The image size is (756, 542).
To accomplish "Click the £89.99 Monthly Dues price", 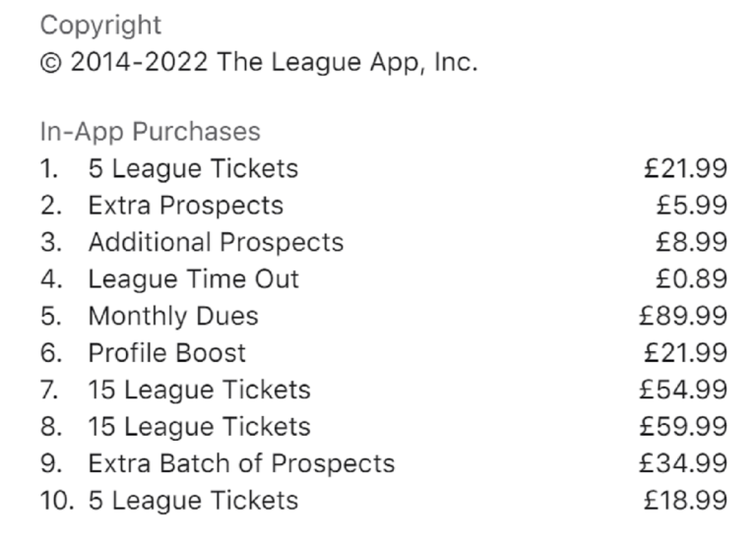I will [x=684, y=316].
